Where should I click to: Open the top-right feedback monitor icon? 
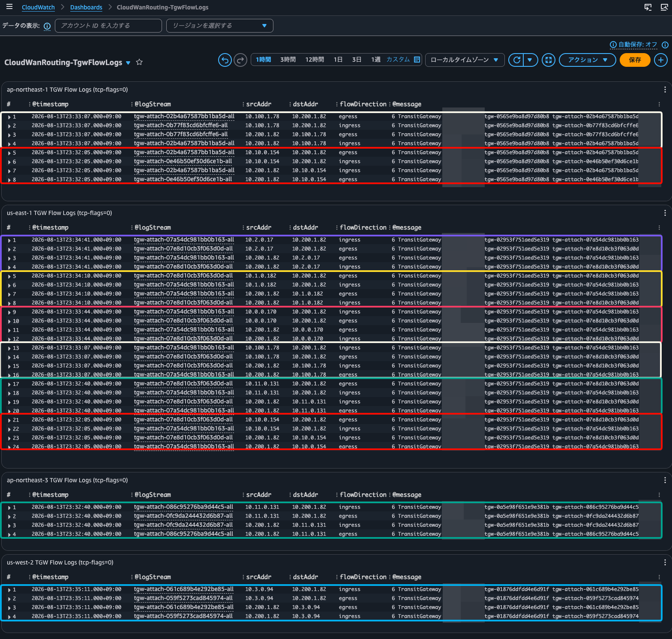tap(664, 7)
